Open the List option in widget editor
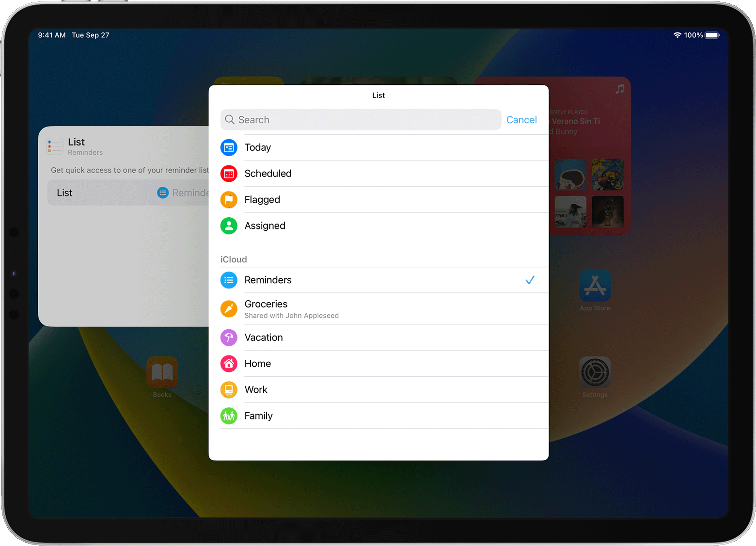 pyautogui.click(x=128, y=193)
